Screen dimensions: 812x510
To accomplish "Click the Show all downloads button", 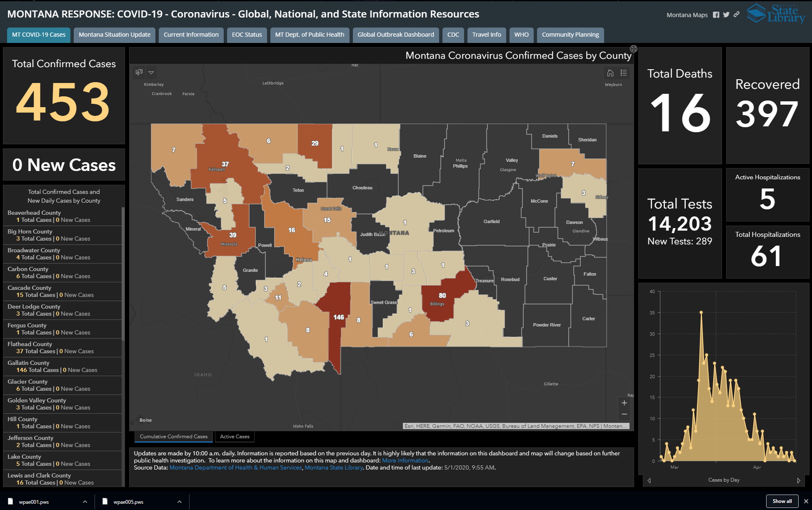I will (x=782, y=501).
